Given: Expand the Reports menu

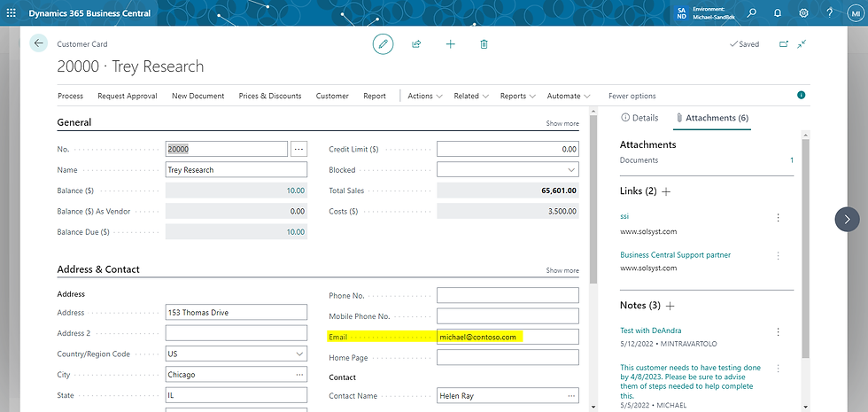Looking at the screenshot, I should point(517,96).
